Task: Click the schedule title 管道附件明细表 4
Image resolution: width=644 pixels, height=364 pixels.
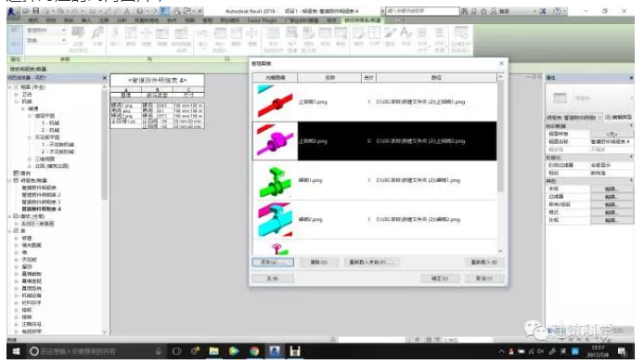Action: [158, 80]
